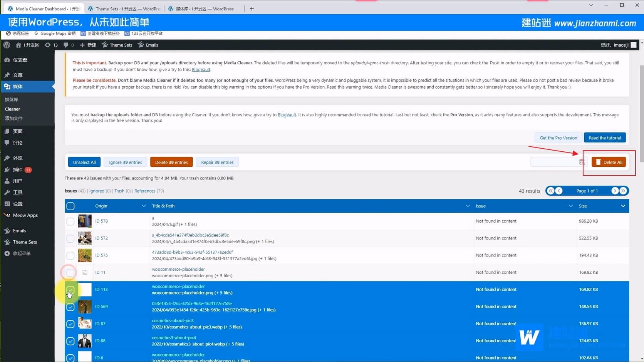The height and width of the screenshot is (362, 644).
Task: Expand the Origin column sort dropdown
Action: [x=144, y=206]
